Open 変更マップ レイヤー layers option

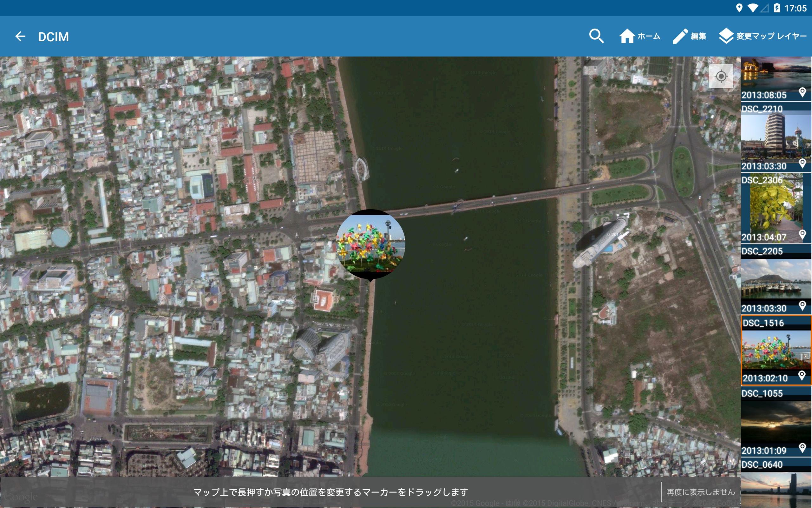pyautogui.click(x=762, y=36)
